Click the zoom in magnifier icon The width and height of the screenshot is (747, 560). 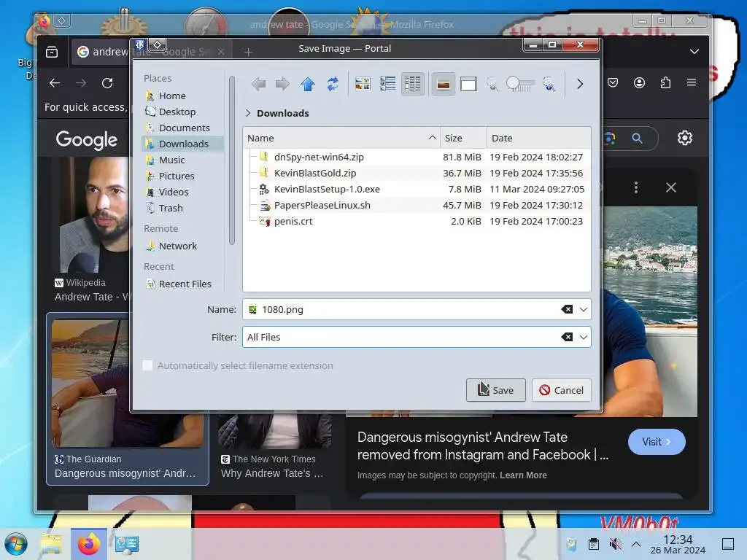549,85
